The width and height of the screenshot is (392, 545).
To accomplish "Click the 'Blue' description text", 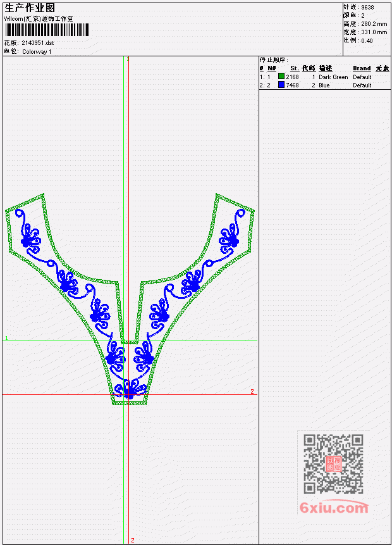I will tap(324, 85).
